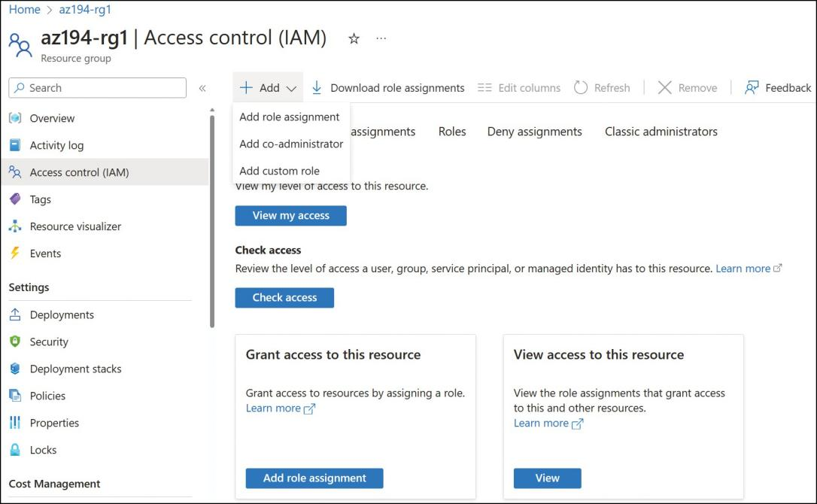The width and height of the screenshot is (817, 504).
Task: Click the sidebar Search input field
Action: click(98, 87)
